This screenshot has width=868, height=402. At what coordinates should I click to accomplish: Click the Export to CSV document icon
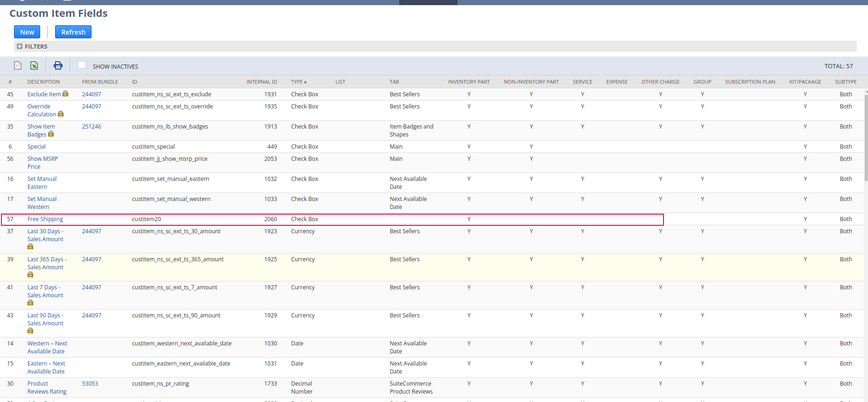tap(18, 65)
